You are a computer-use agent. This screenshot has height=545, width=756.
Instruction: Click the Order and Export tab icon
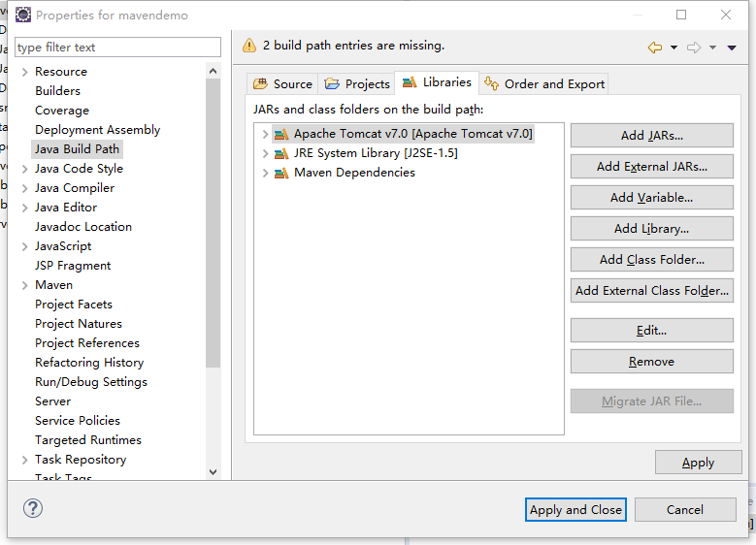click(x=491, y=83)
